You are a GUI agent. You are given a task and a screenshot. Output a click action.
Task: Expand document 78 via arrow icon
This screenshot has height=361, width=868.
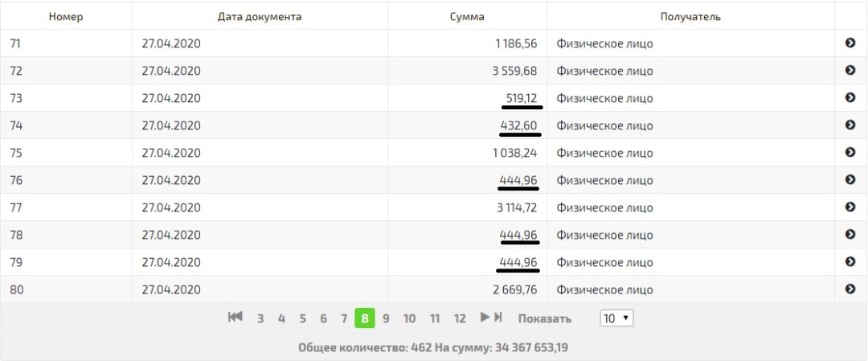pyautogui.click(x=850, y=235)
